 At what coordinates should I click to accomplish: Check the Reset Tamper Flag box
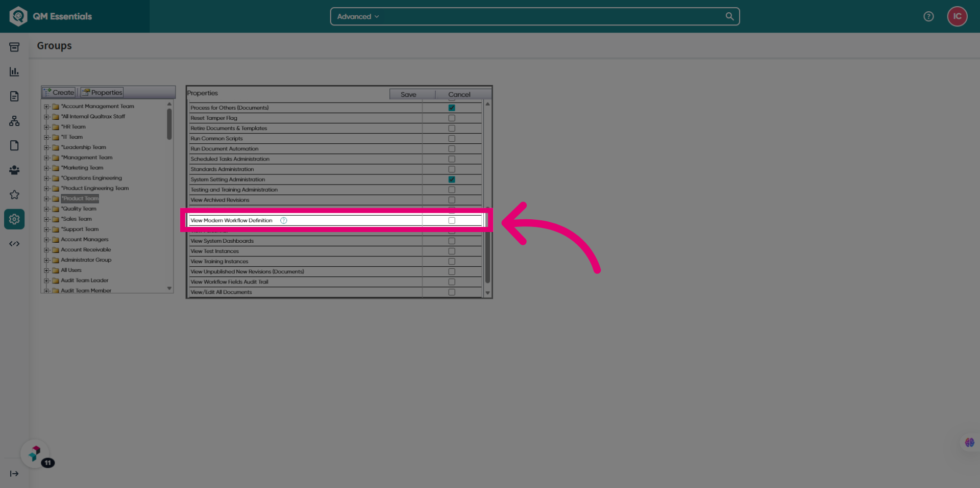click(x=452, y=118)
